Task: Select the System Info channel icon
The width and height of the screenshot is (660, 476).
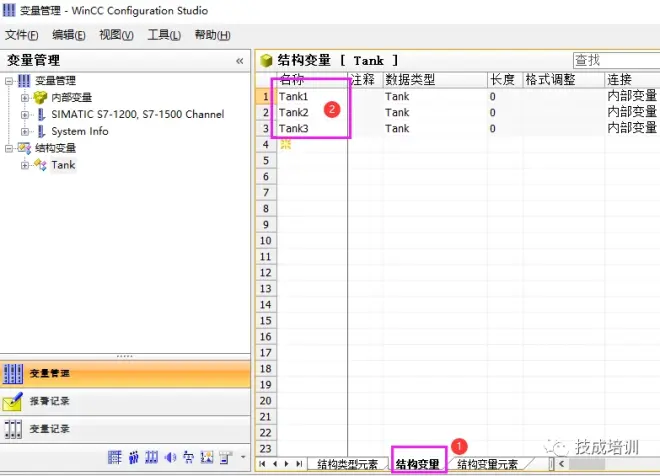Action: (41, 131)
